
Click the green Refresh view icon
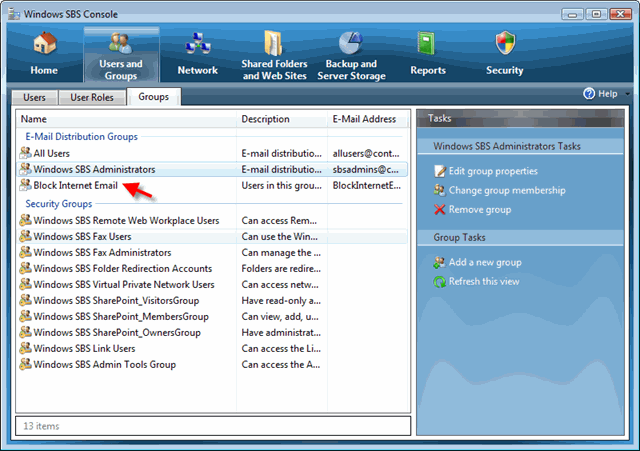(x=440, y=281)
